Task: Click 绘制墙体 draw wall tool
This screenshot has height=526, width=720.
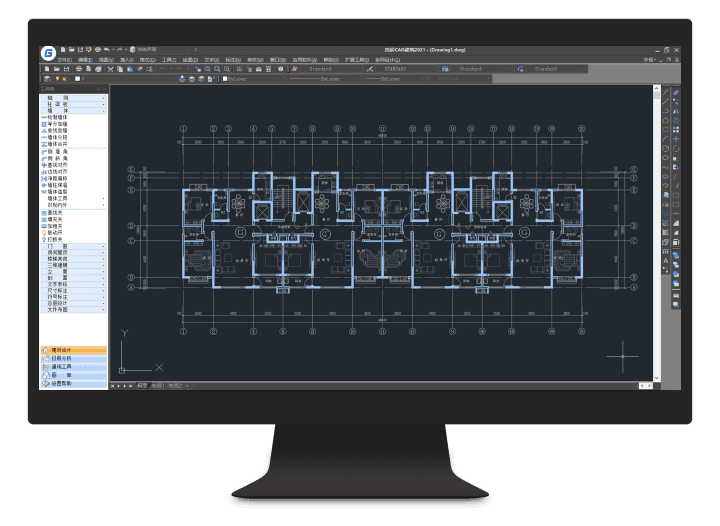Action: pos(55,118)
